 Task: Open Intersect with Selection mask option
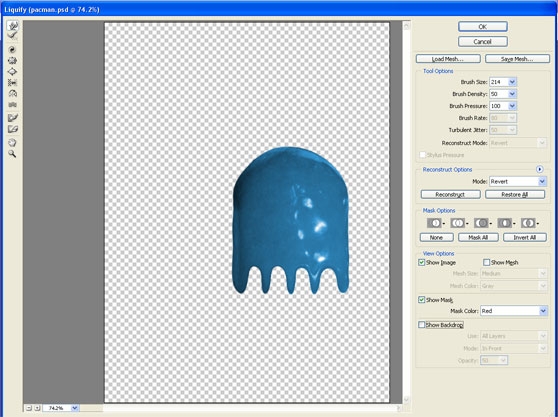point(506,223)
